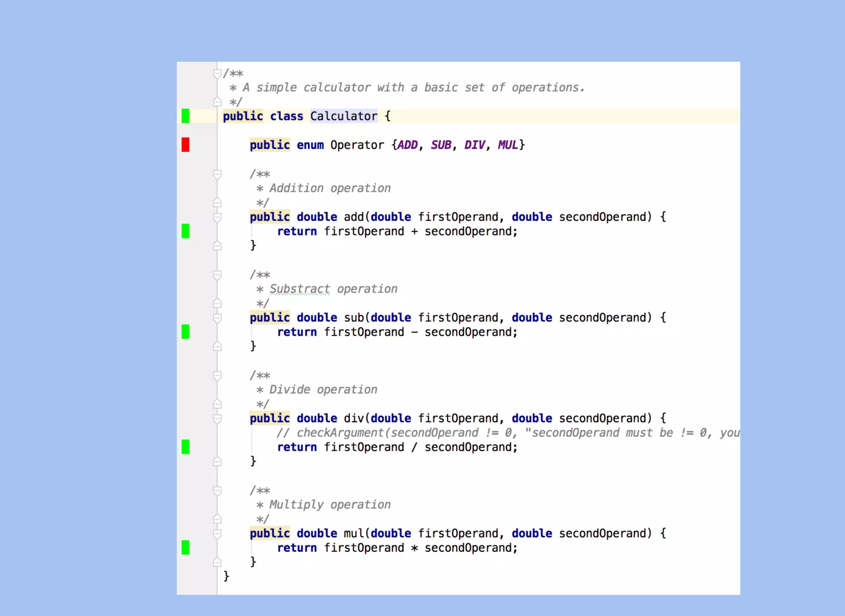The image size is (845, 616).
Task: Click green coverage marker on sub return line
Action: [185, 332]
